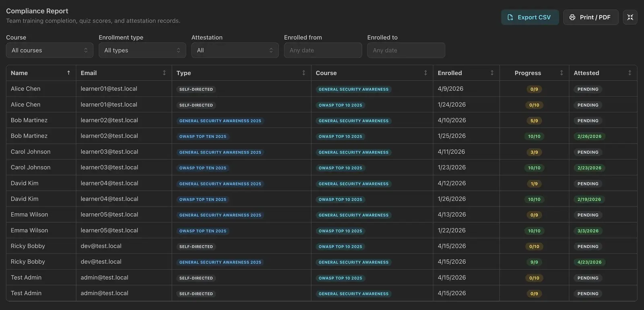Viewport: 644px width, 310px height.
Task: Focus the Enrolled from date field
Action: [x=323, y=50]
